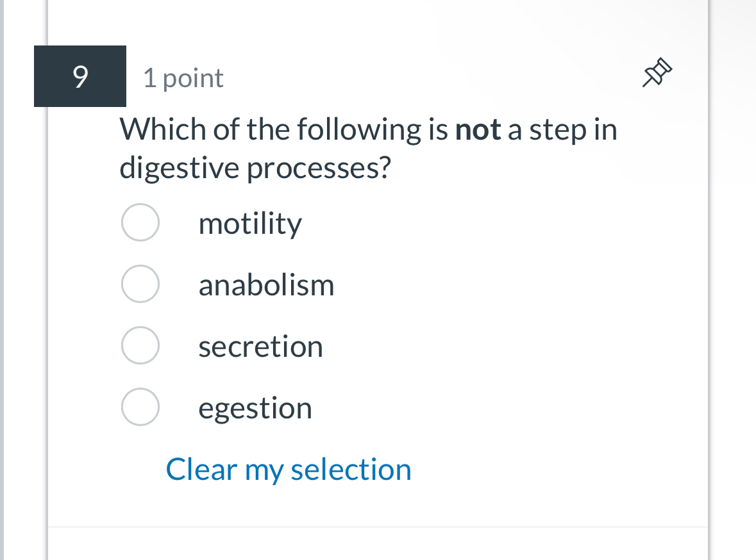The image size is (756, 560).
Task: Click the pin icon to bookmark this question
Action: (x=657, y=72)
